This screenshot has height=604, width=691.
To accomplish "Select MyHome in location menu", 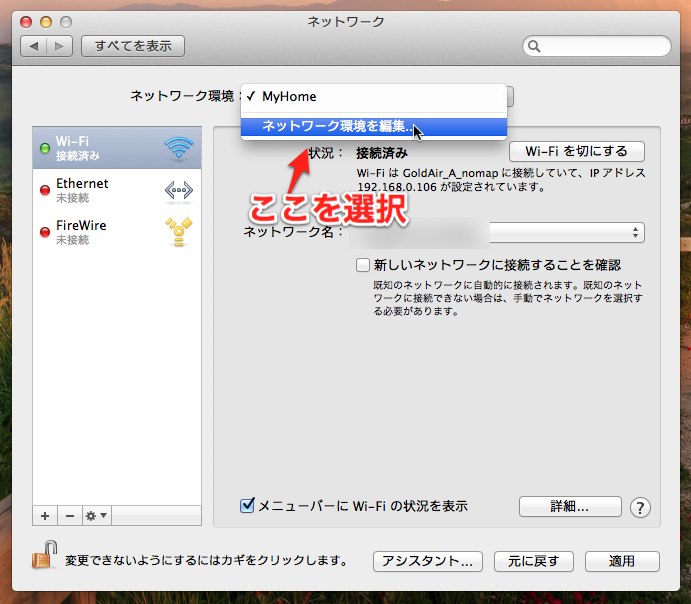I will [374, 96].
